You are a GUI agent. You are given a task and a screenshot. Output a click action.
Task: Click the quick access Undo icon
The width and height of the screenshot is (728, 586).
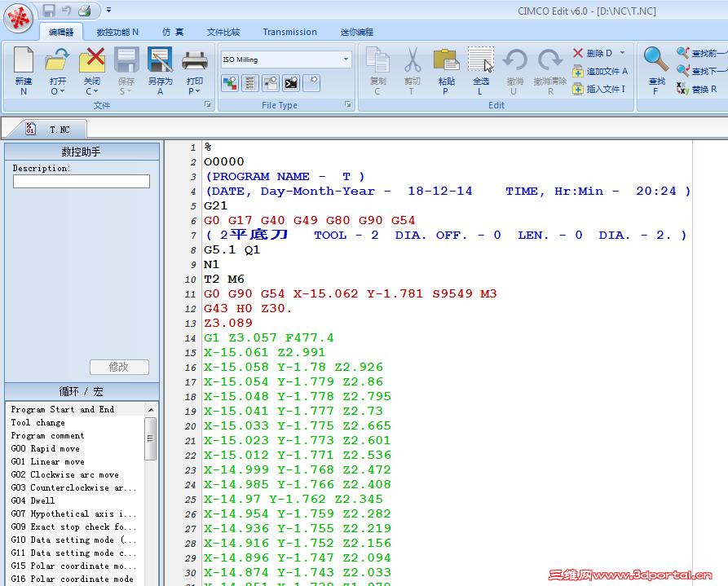click(66, 11)
